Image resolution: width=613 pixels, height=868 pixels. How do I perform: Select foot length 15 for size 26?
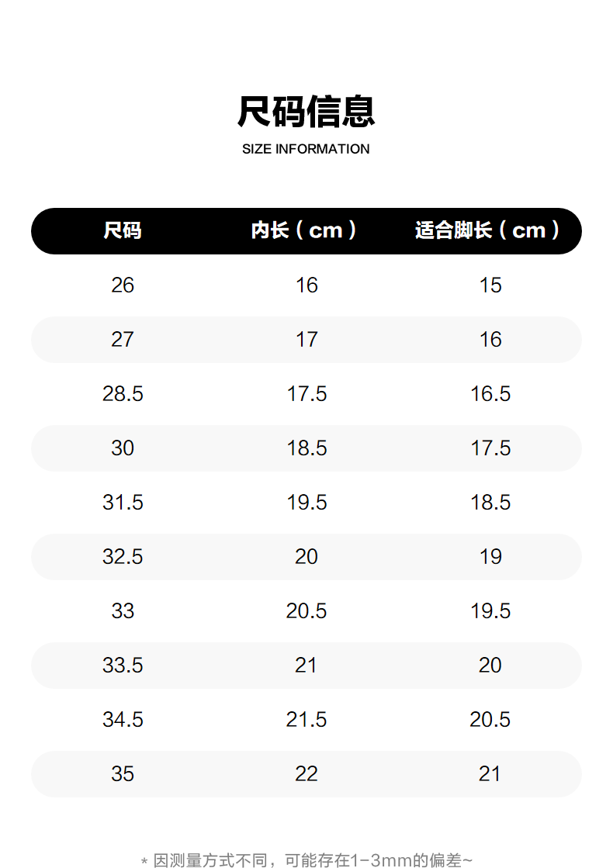coord(490,285)
